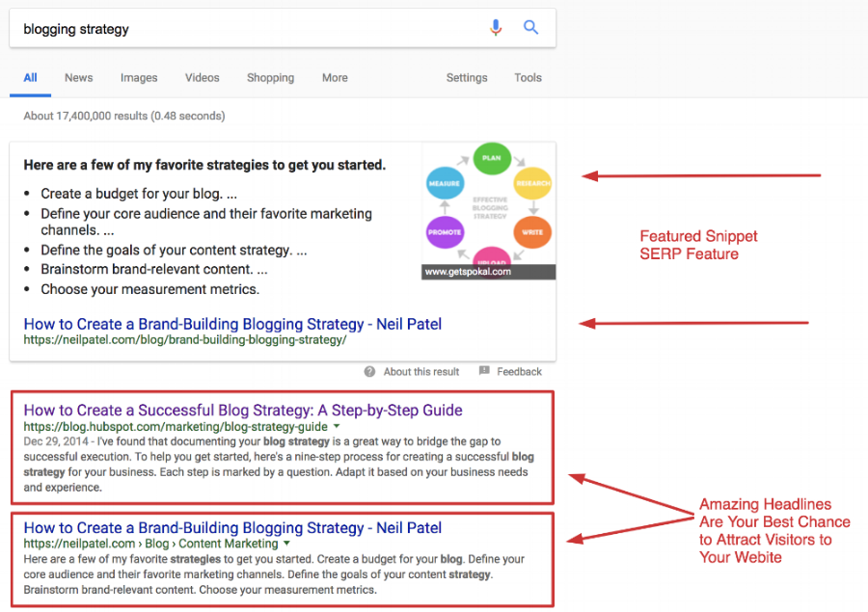Click the Feedback flag icon
The image size is (868, 612).
pos(484,371)
